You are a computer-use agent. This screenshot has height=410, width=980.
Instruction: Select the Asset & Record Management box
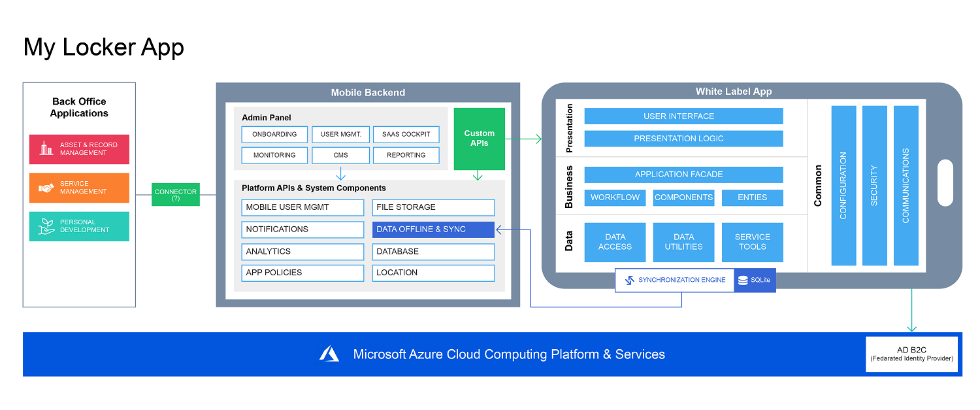(x=79, y=149)
